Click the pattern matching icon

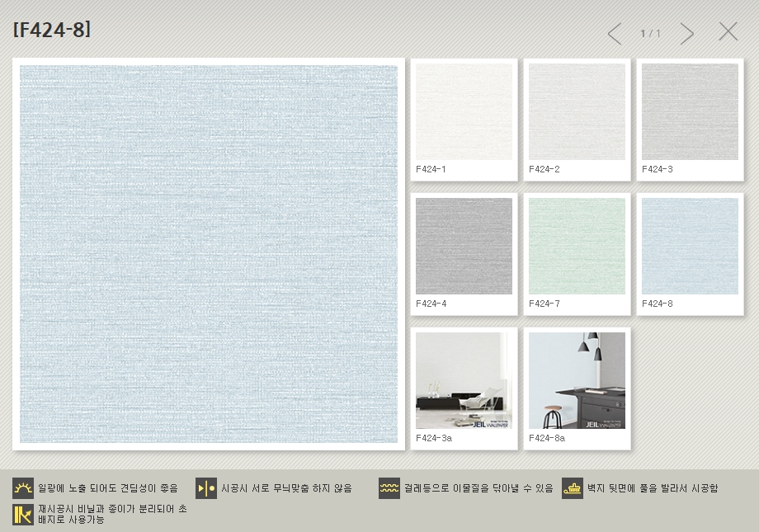click(205, 488)
